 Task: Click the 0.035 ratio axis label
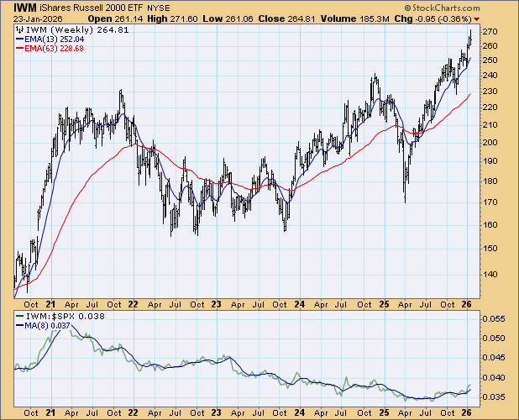pos(494,396)
